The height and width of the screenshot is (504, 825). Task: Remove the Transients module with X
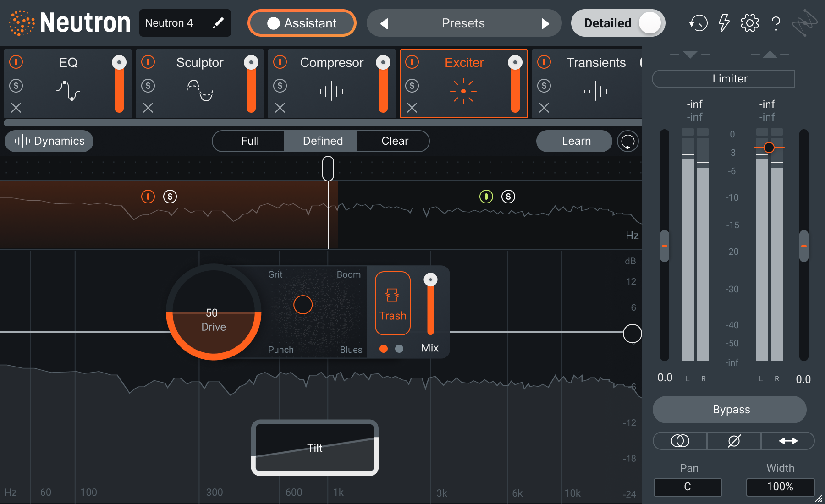[x=544, y=108]
